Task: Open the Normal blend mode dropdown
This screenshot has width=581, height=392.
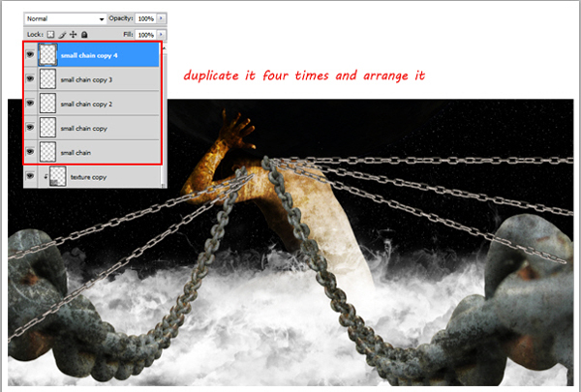Action: click(x=66, y=18)
